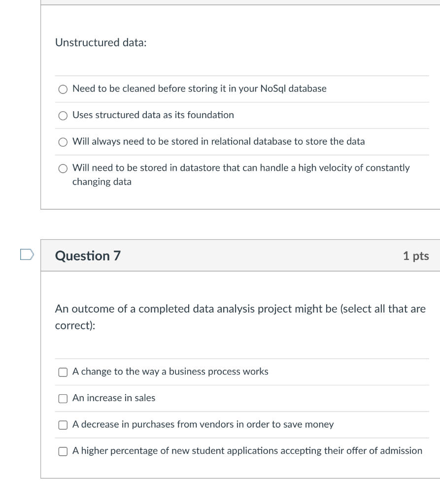Choose "Need to be cleaned before storing" answer
Image resolution: width=440 pixels, height=504 pixels.
point(63,89)
